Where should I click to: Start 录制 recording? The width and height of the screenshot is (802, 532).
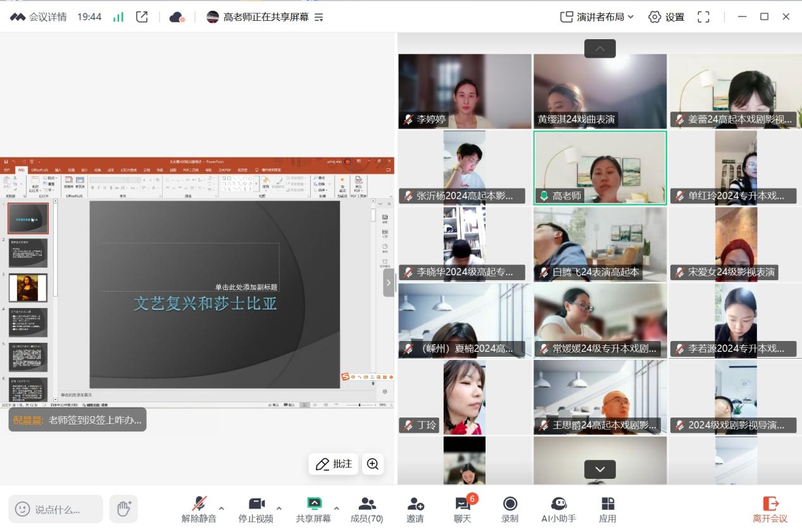510,509
